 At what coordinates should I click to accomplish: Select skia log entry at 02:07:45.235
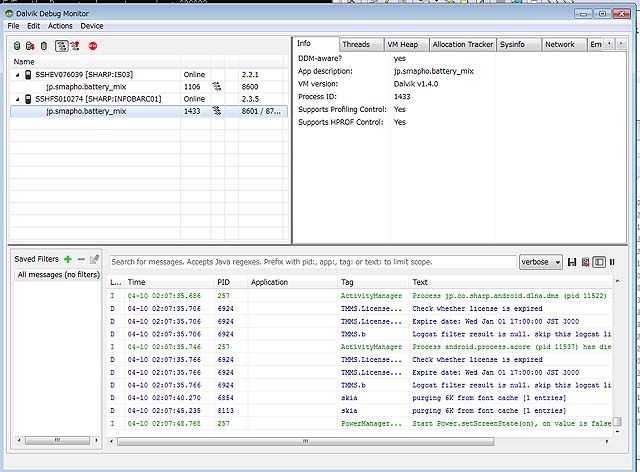pyautogui.click(x=360, y=410)
